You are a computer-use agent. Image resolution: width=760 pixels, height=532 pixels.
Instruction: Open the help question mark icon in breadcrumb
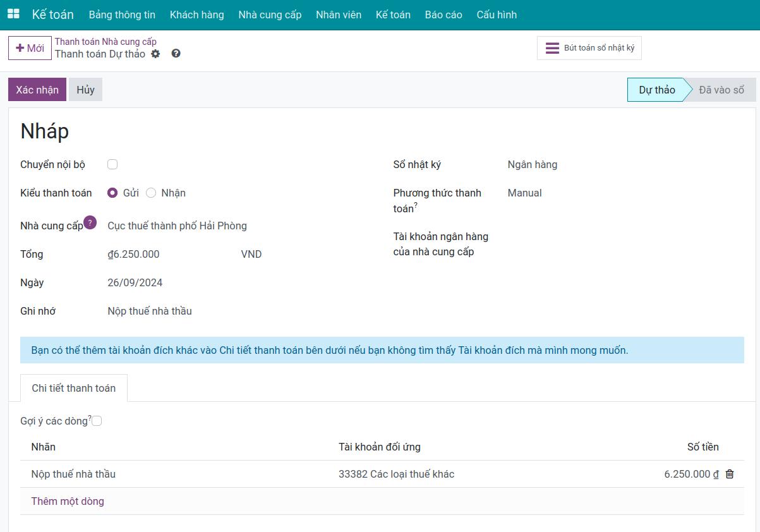pyautogui.click(x=176, y=54)
